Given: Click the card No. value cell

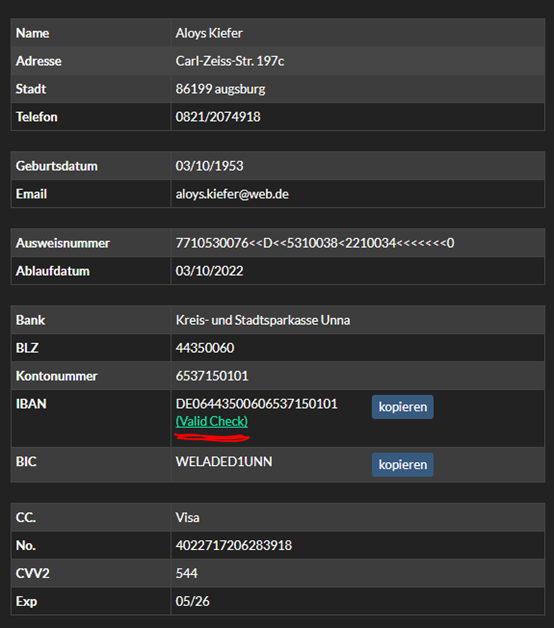Looking at the screenshot, I should pyautogui.click(x=358, y=545).
